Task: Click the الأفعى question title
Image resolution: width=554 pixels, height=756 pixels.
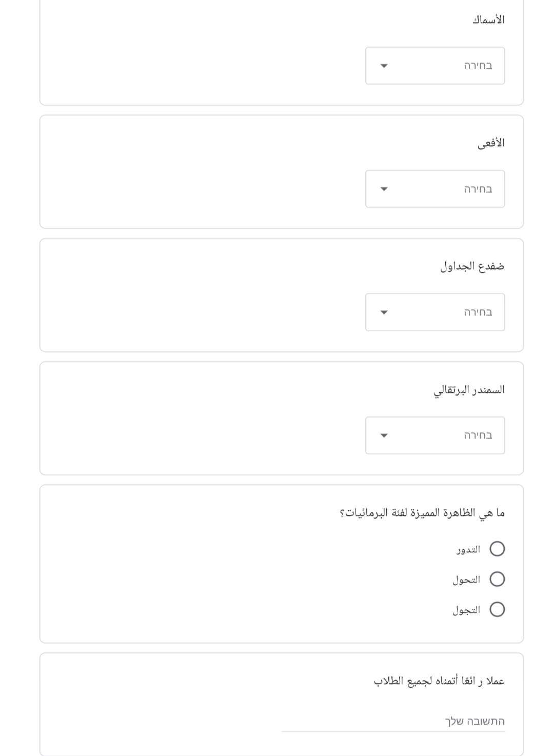Action: [x=491, y=143]
